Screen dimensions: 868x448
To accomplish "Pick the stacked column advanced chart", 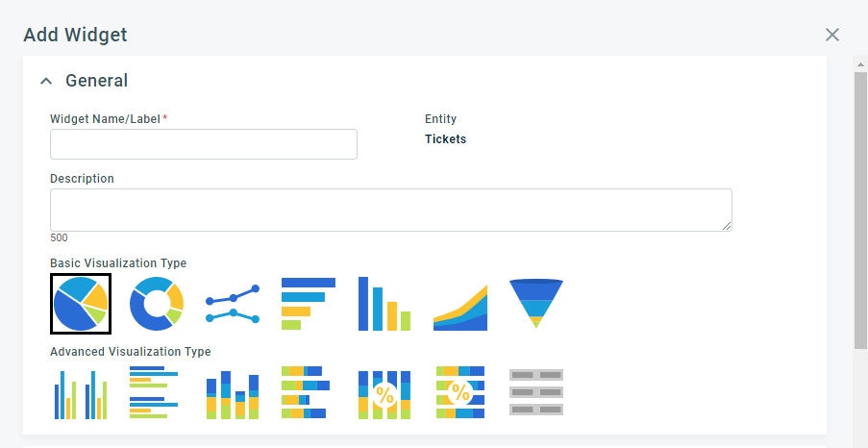I will pyautogui.click(x=233, y=394).
